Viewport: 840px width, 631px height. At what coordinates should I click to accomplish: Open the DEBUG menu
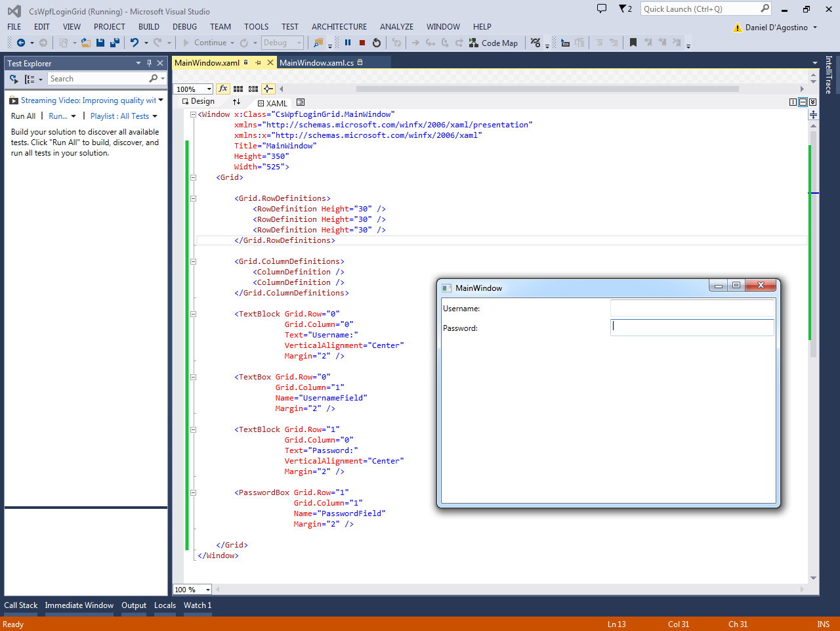pos(184,27)
